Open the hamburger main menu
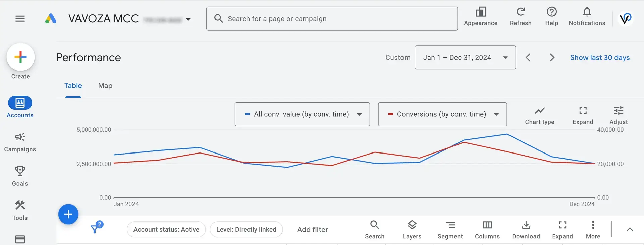Image resolution: width=644 pixels, height=245 pixels. click(x=20, y=19)
